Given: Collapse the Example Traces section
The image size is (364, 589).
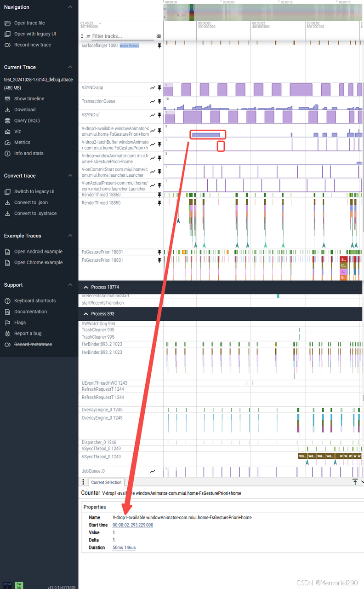Looking at the screenshot, I should [x=70, y=236].
